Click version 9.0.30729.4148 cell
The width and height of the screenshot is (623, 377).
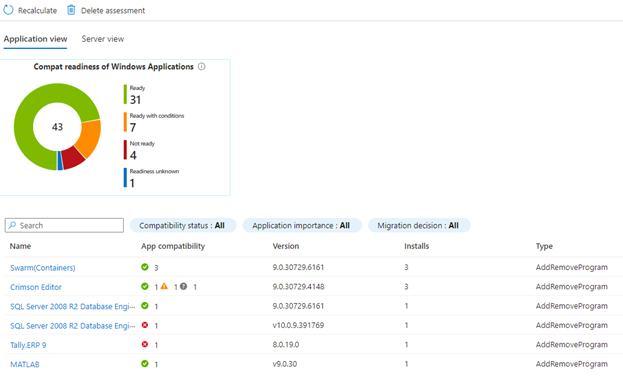[x=298, y=286]
